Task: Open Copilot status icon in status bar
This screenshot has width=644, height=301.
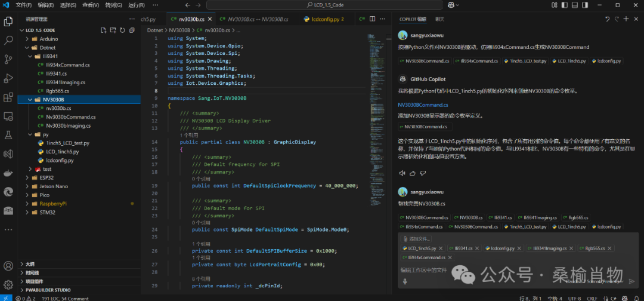Action: (x=625, y=298)
